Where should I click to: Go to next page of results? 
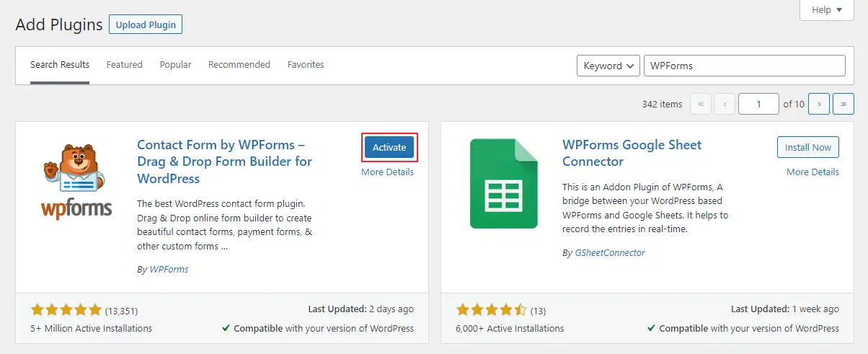click(x=819, y=104)
